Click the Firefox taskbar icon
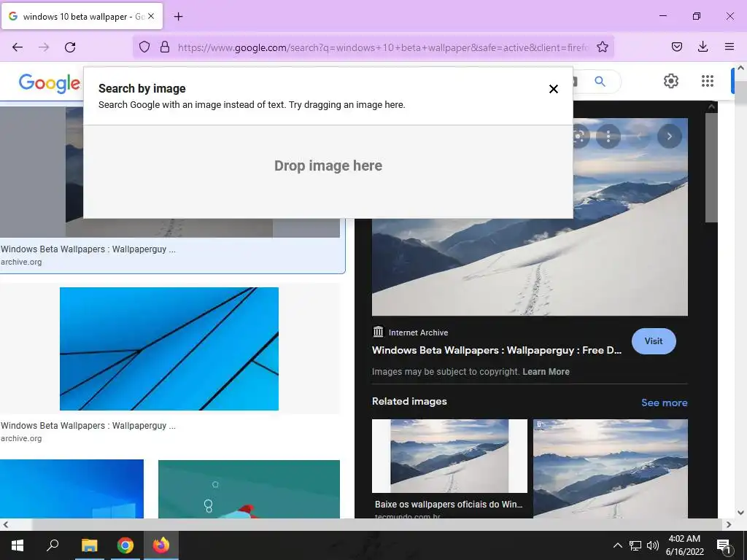This screenshot has width=747, height=560. pos(161,545)
